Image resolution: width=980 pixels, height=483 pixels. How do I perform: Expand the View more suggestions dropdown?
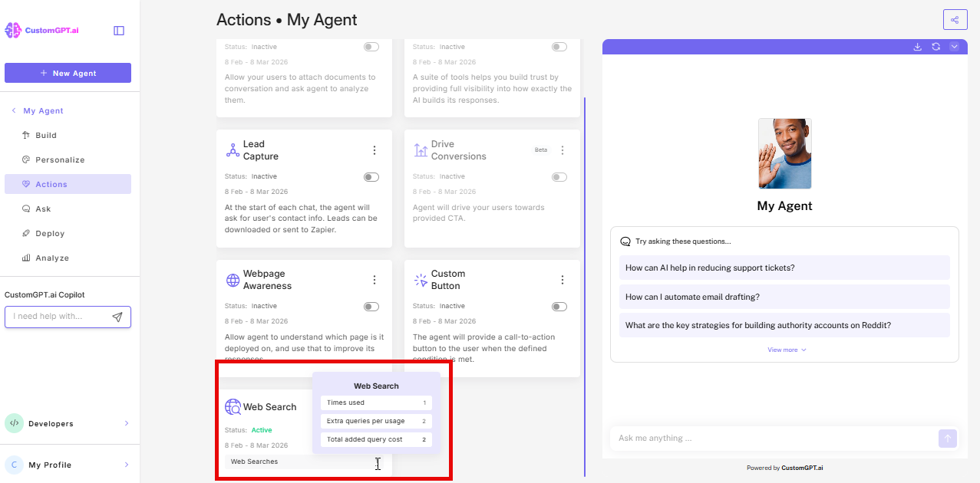point(784,350)
